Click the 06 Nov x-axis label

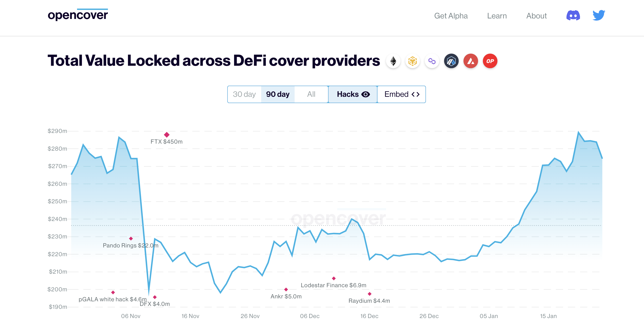[x=131, y=316]
